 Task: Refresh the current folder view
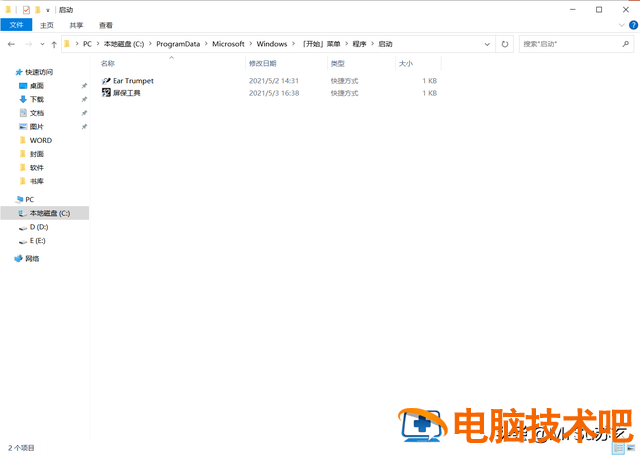[x=505, y=44]
